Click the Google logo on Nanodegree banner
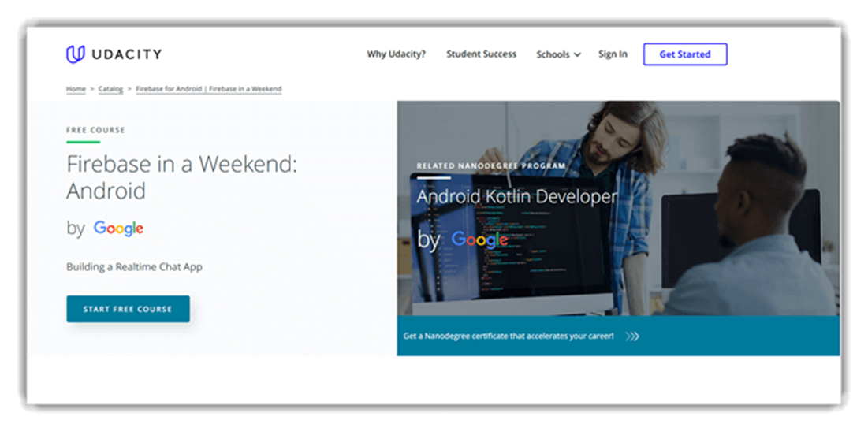868x431 pixels. [480, 240]
